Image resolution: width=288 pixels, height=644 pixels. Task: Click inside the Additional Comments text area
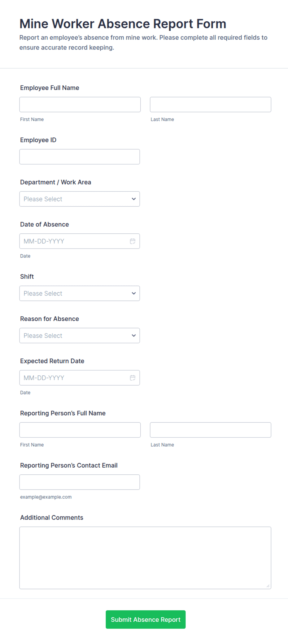pos(145,558)
